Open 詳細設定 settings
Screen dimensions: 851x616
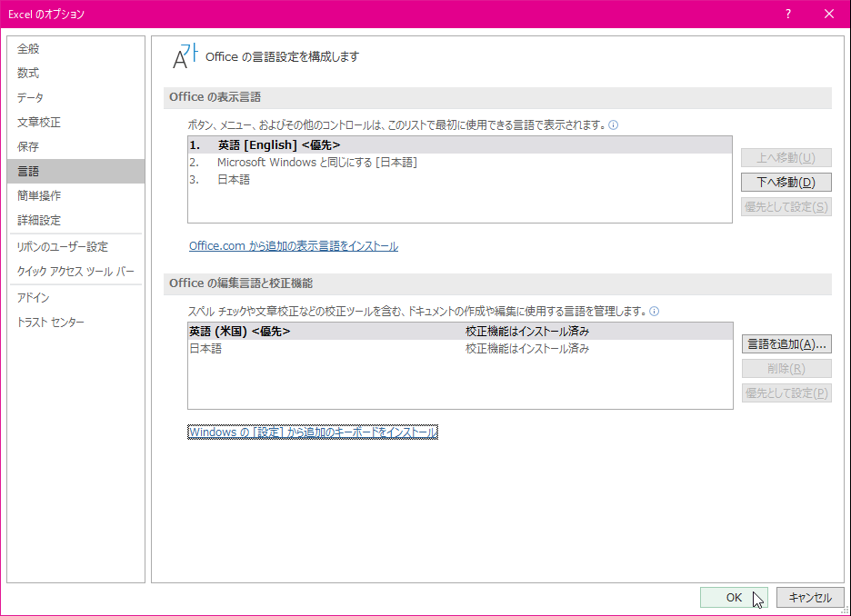click(76, 220)
